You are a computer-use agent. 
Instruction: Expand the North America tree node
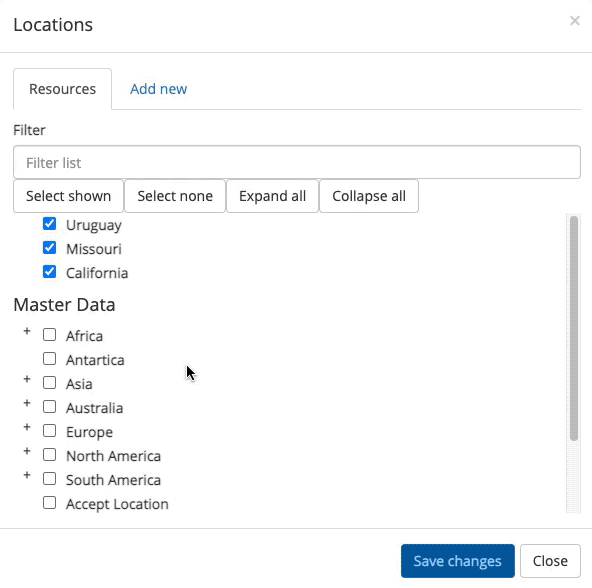pyautogui.click(x=27, y=451)
